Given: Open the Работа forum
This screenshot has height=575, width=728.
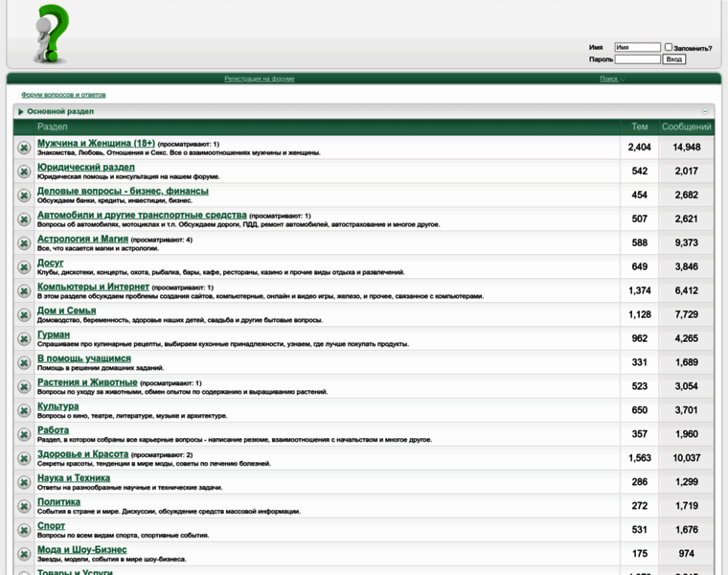Looking at the screenshot, I should point(53,430).
